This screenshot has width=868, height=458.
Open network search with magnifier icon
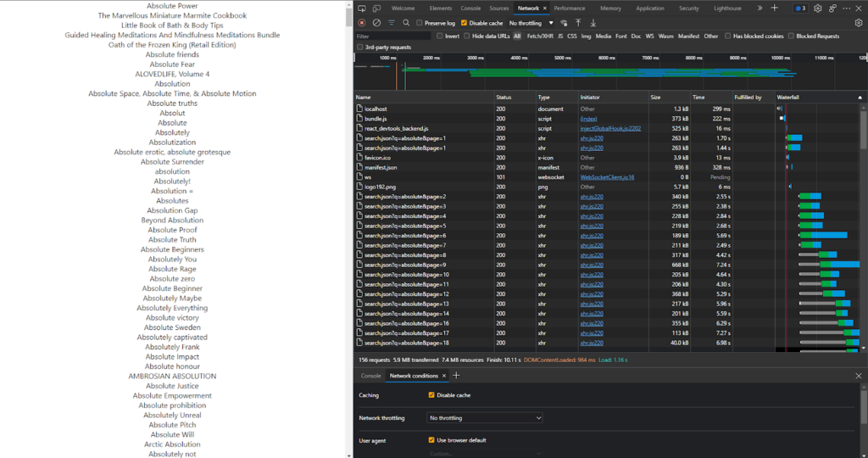pyautogui.click(x=406, y=23)
